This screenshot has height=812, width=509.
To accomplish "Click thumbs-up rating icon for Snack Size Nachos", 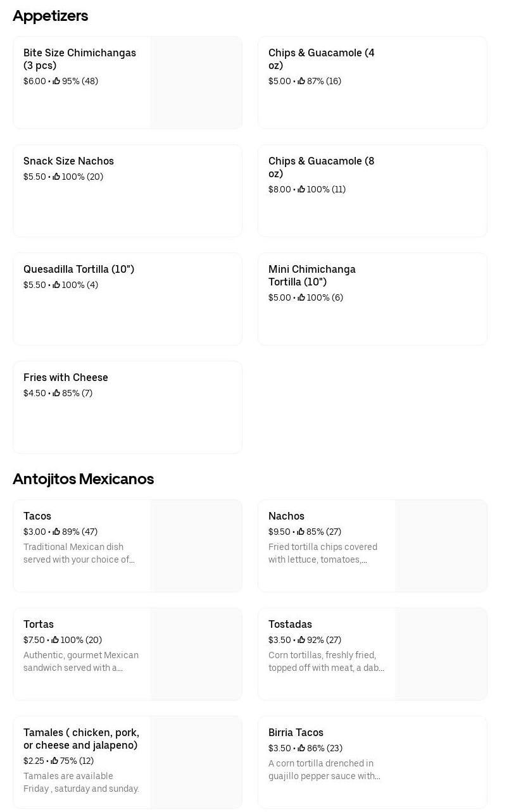I will tap(56, 177).
